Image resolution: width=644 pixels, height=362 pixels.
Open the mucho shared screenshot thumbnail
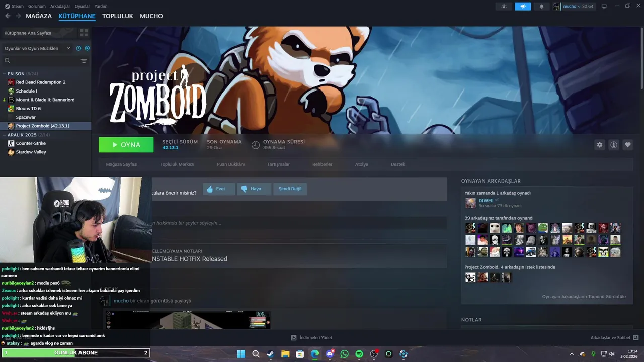tap(187, 320)
